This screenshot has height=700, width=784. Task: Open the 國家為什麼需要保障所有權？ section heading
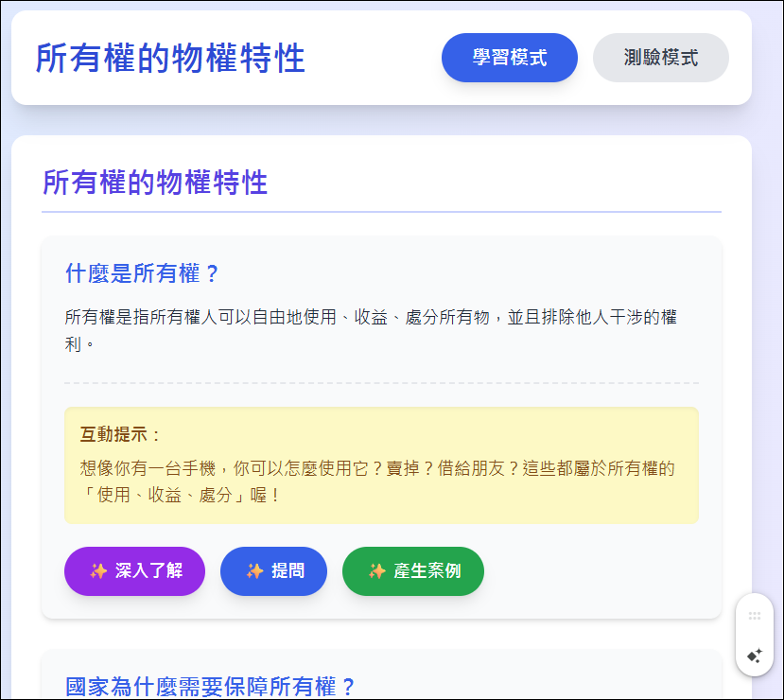click(x=211, y=687)
